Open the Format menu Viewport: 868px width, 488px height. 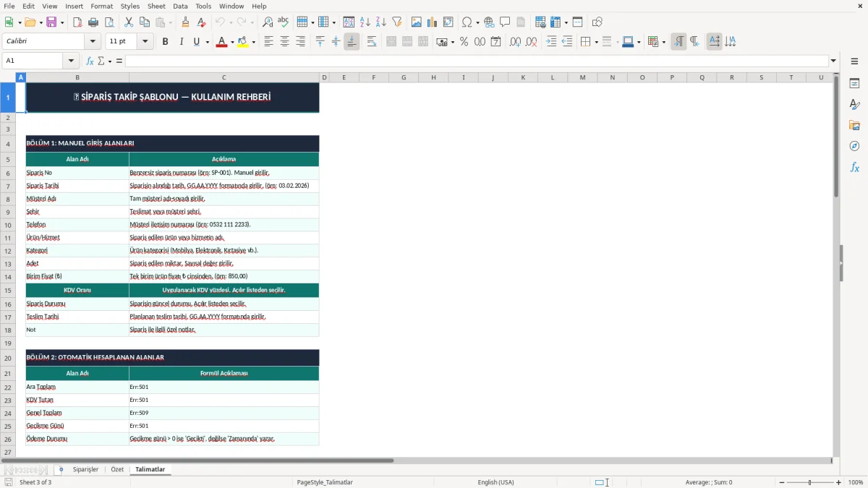coord(101,6)
